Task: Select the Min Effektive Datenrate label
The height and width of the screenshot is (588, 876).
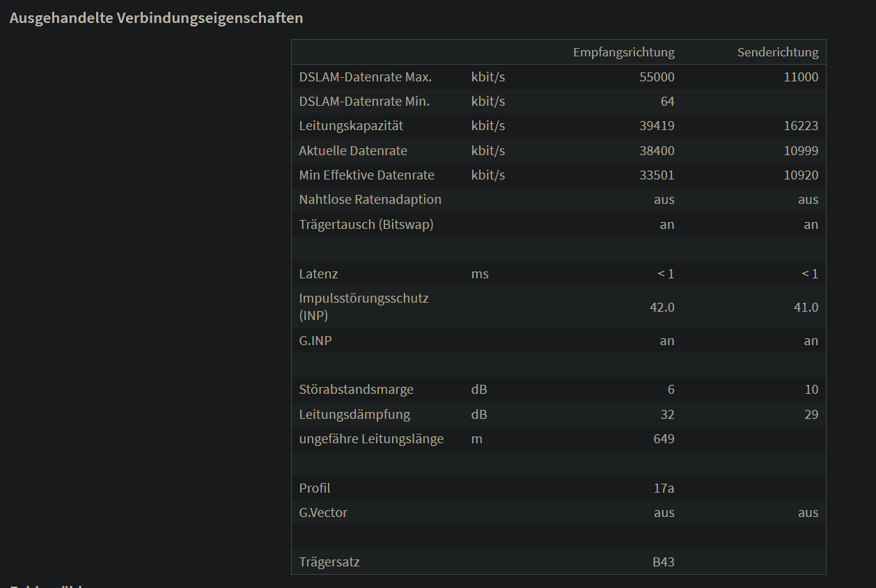Action: click(x=366, y=175)
